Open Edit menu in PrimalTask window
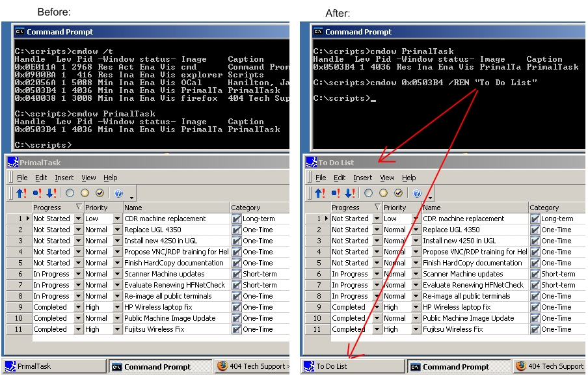 (41, 178)
